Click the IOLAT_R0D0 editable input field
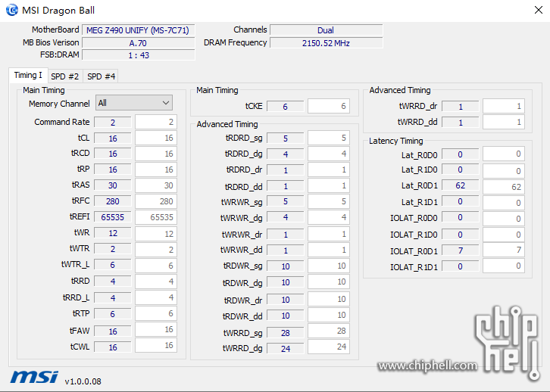The image size is (550, 392). click(x=504, y=219)
